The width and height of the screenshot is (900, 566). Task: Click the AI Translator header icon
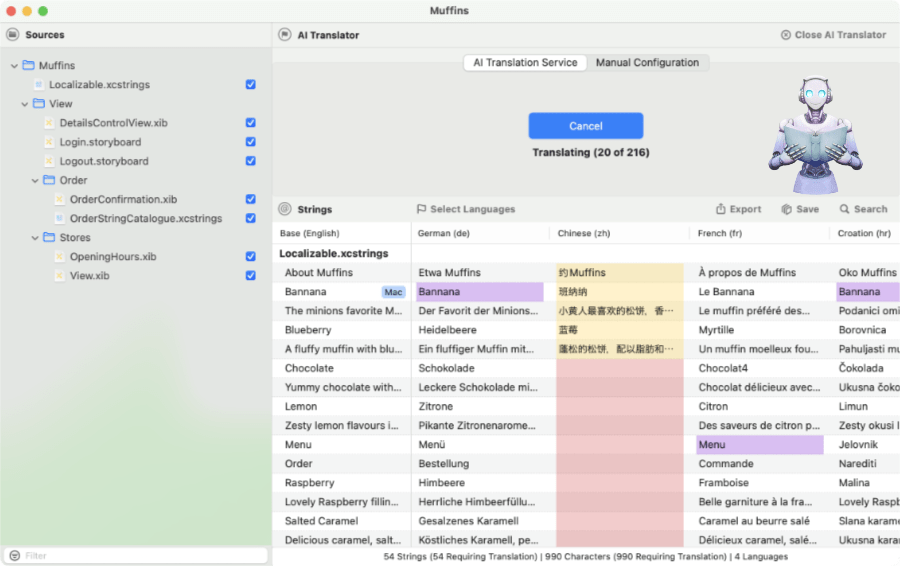click(285, 35)
